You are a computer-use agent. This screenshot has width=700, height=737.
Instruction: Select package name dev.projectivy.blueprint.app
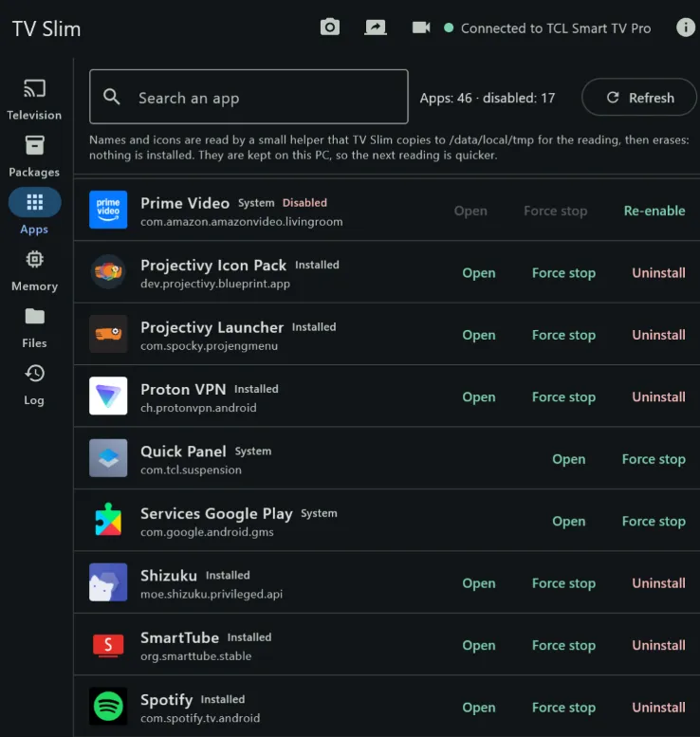point(215,284)
